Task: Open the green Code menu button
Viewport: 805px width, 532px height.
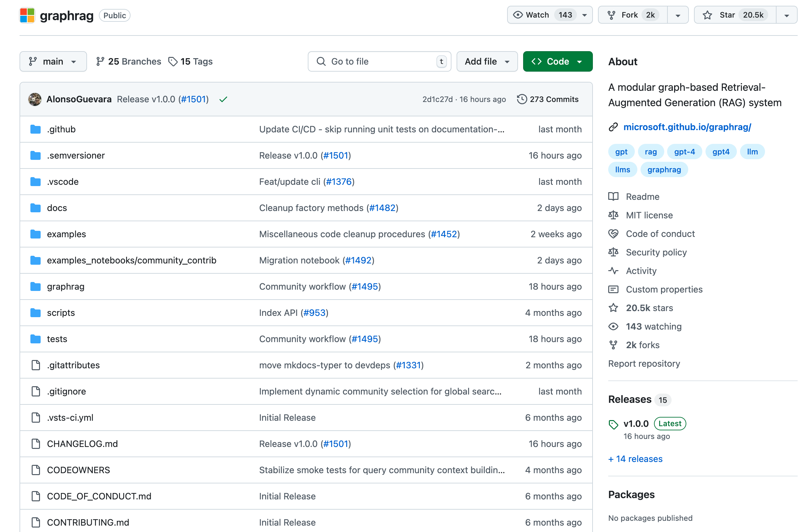Action: pos(557,61)
